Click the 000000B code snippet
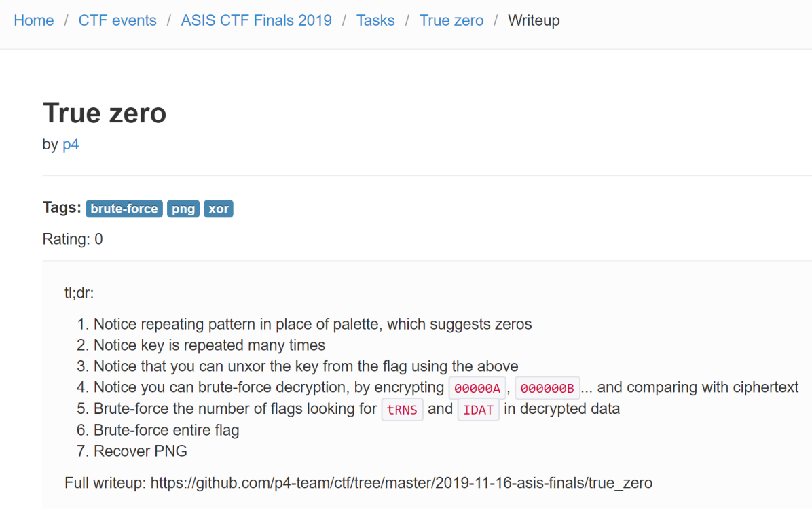 coord(547,388)
